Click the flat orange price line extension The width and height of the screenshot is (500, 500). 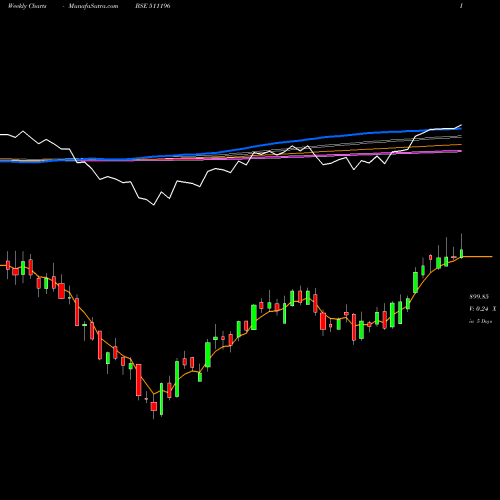(x=477, y=257)
